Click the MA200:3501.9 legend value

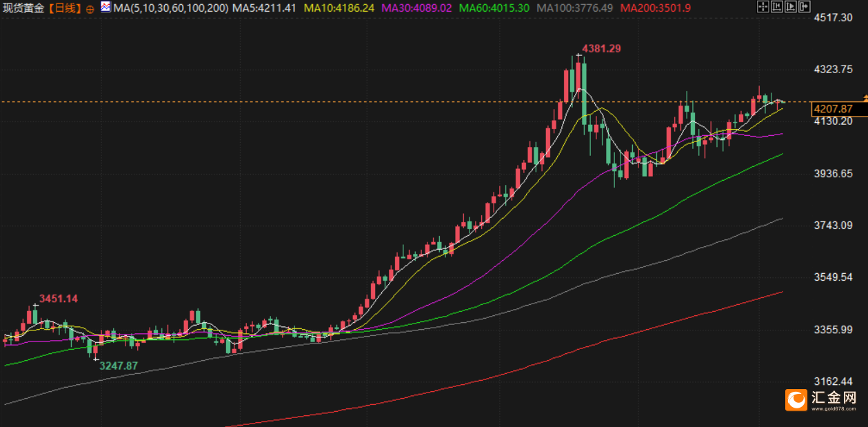656,8
